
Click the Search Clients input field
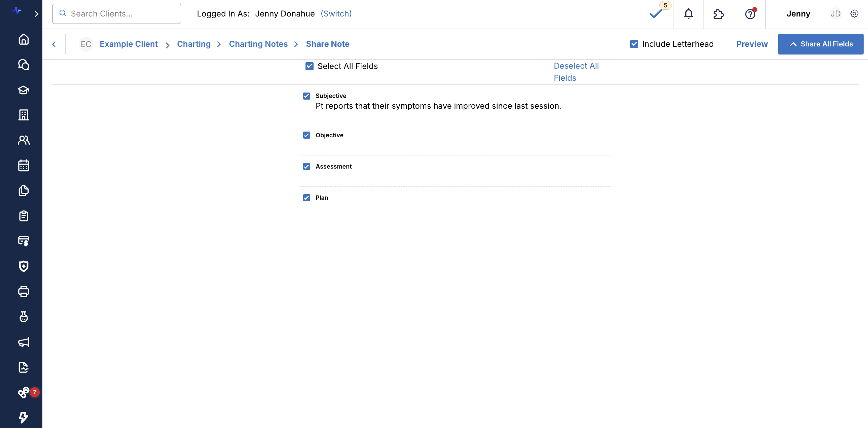tap(117, 14)
